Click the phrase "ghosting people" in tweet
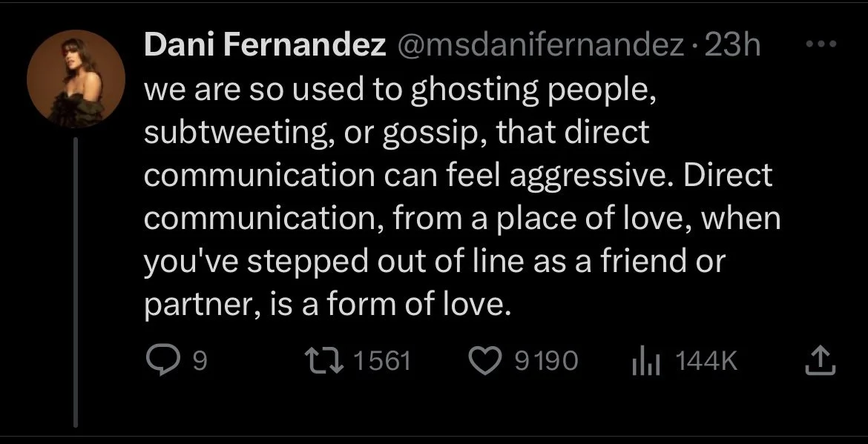This screenshot has height=444, width=868. [533, 90]
